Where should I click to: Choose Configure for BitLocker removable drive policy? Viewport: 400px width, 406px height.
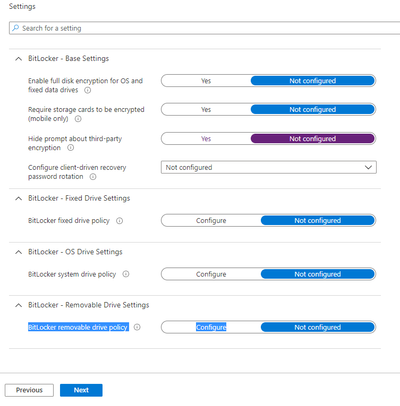point(211,327)
